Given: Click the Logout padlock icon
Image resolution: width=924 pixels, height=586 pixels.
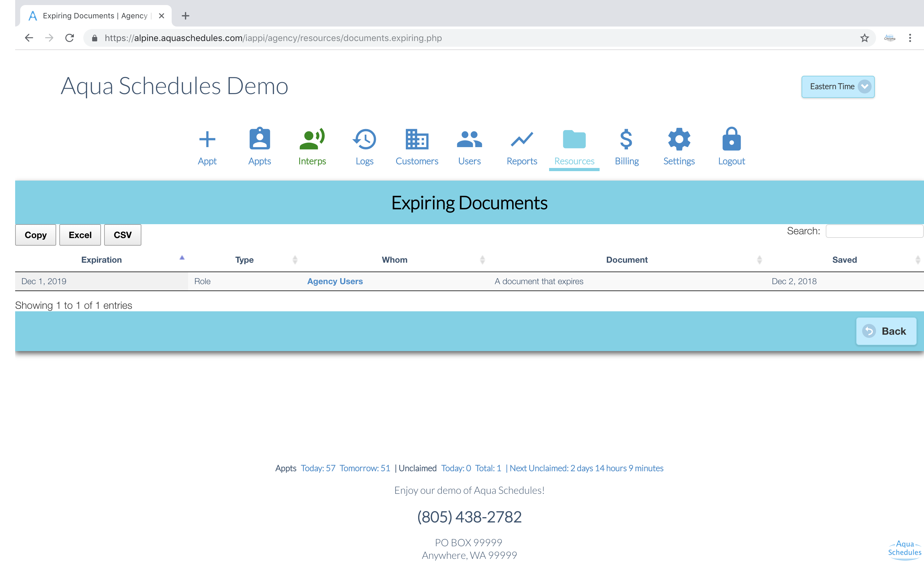Looking at the screenshot, I should click(731, 139).
